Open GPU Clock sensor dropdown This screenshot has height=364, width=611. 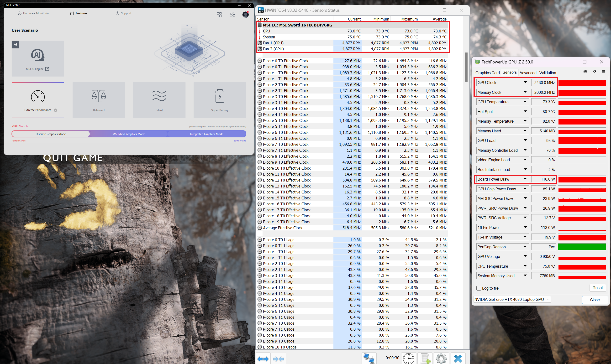coord(525,83)
